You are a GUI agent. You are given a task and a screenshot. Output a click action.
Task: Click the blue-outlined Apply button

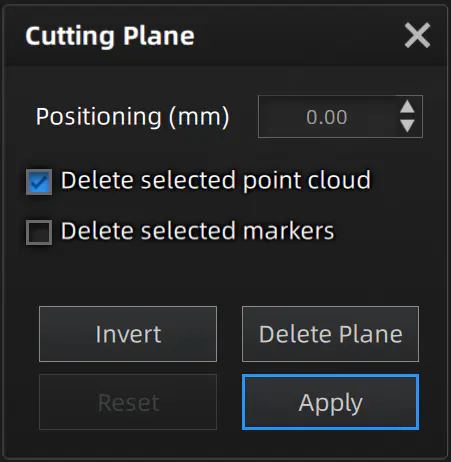(330, 402)
